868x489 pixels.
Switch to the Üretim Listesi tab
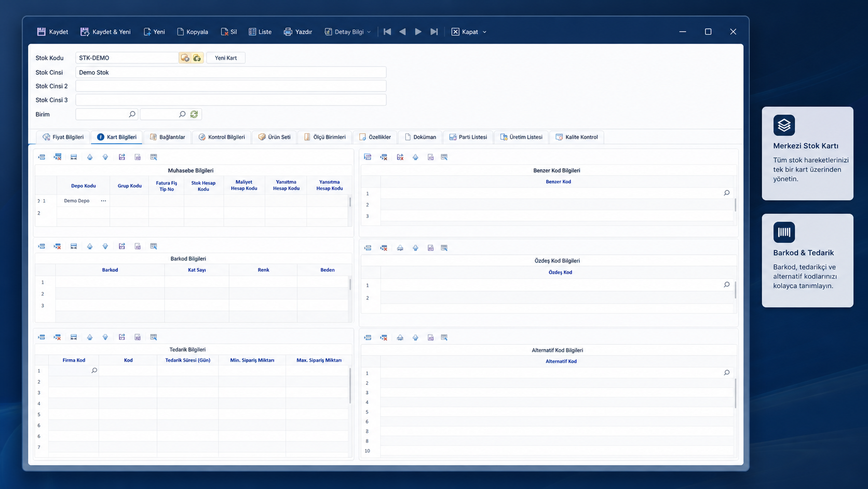tap(521, 137)
